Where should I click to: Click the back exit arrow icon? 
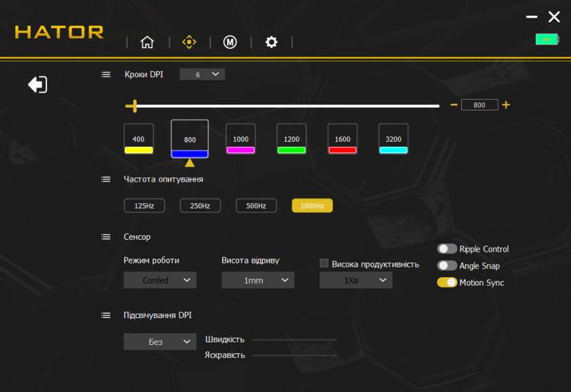(38, 84)
